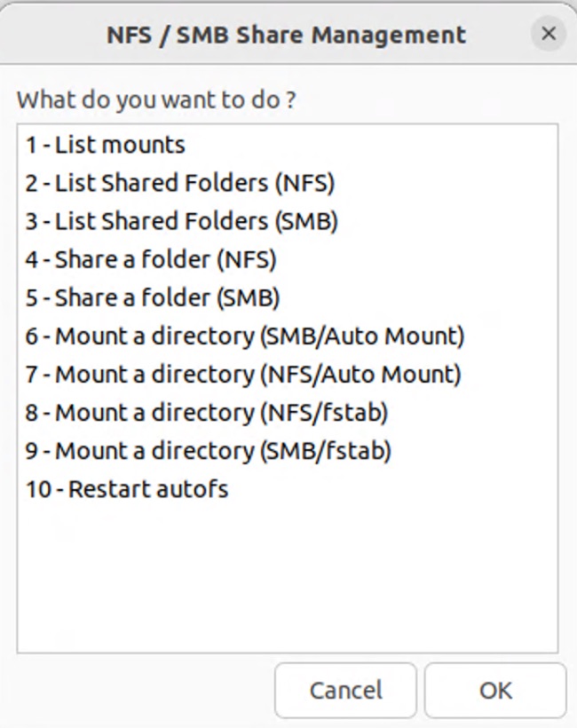
Task: Choose List Shared Folders (NFS) entry
Action: (x=180, y=183)
